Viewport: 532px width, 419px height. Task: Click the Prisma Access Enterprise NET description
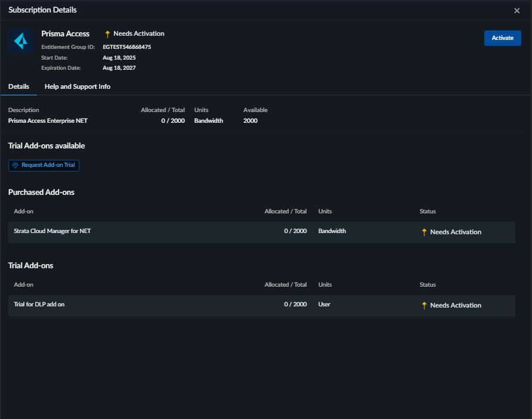click(48, 120)
